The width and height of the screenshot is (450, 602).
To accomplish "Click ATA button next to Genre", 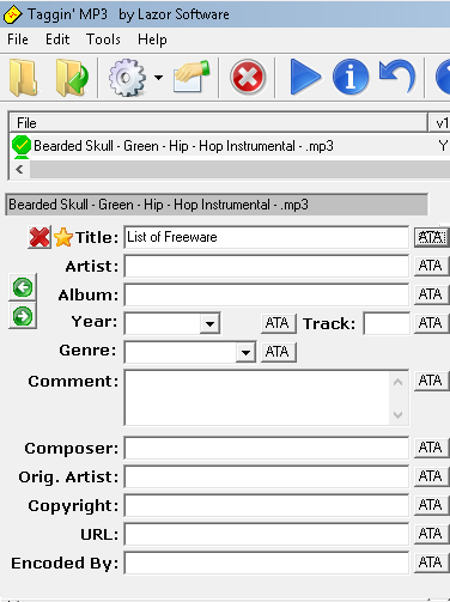I will pyautogui.click(x=278, y=352).
